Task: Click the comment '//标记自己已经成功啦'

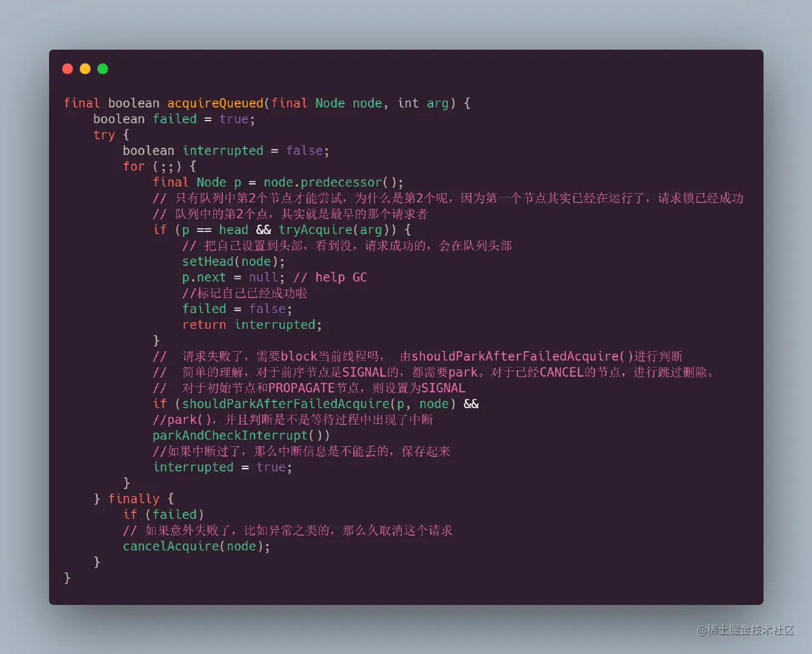Action: click(245, 293)
